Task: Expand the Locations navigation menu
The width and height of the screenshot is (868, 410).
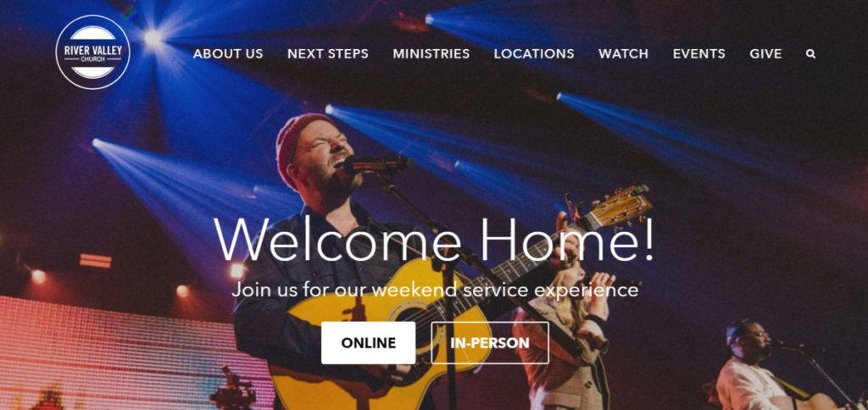Action: coord(534,53)
